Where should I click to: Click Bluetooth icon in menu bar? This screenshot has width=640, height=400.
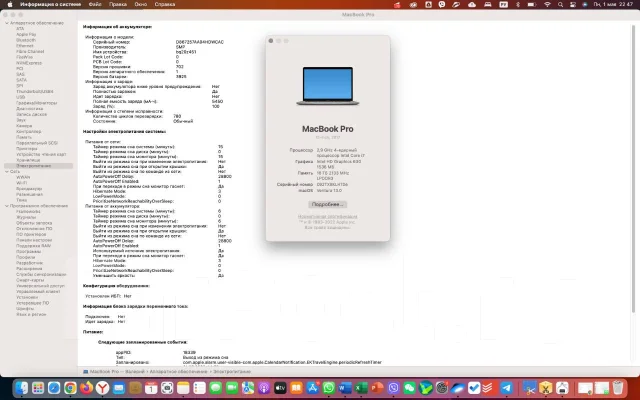click(x=518, y=4)
